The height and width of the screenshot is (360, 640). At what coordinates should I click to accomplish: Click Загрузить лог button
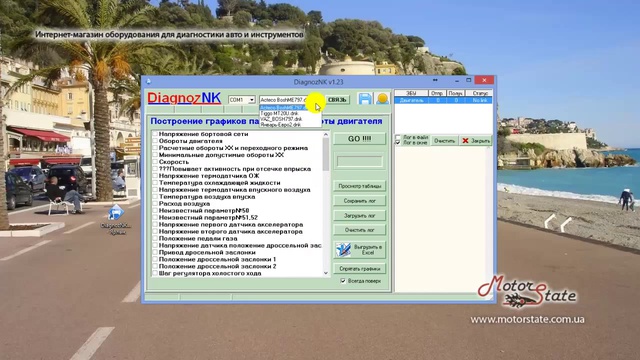(360, 216)
